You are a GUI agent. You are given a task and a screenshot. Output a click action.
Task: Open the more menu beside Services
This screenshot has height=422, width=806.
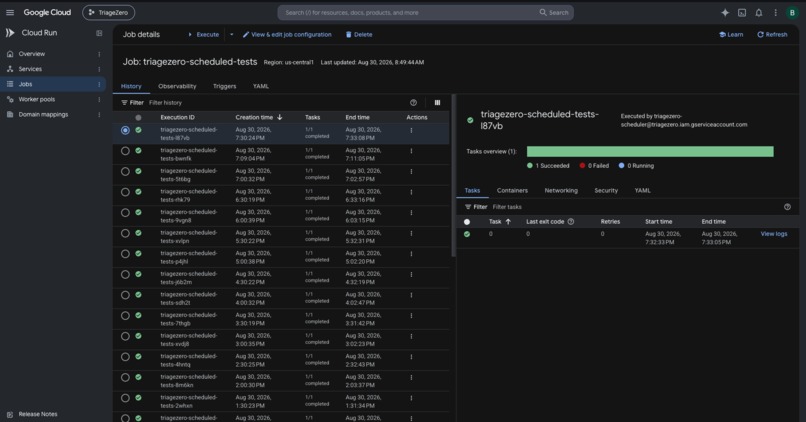click(x=99, y=69)
